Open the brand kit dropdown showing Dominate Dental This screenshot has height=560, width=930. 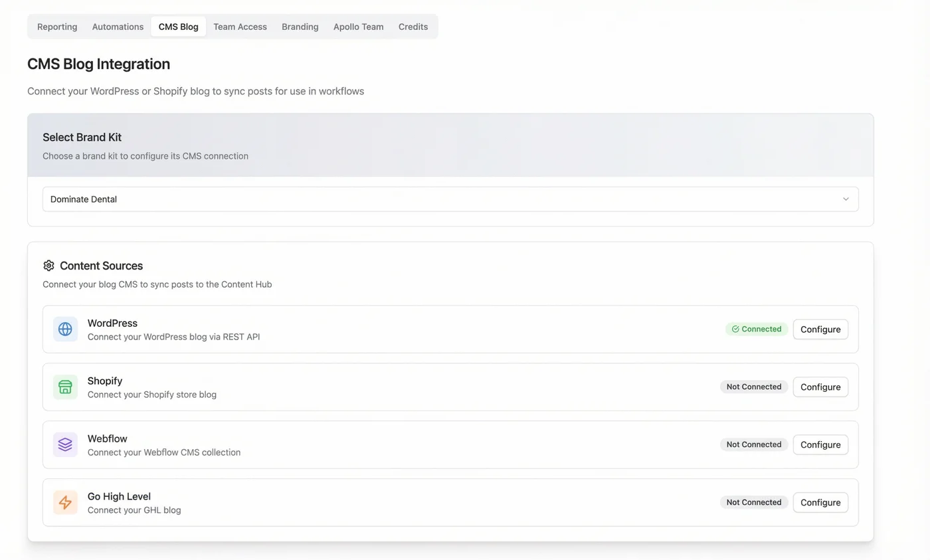[450, 199]
